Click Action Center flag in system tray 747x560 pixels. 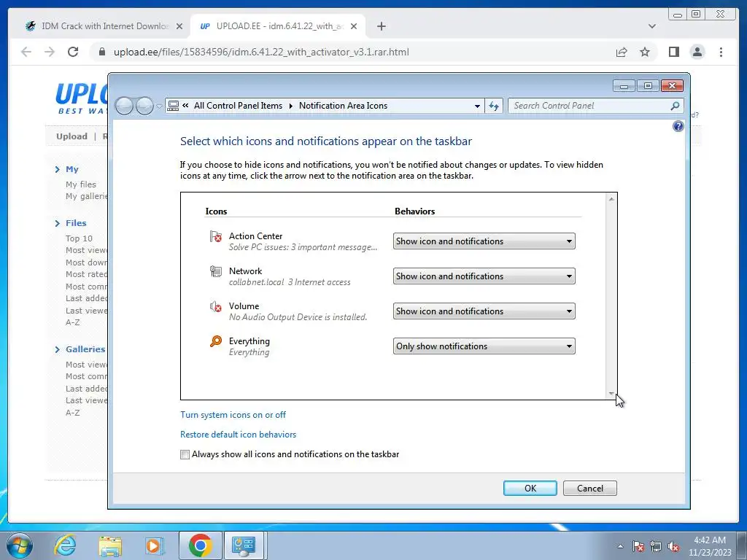pos(638,546)
